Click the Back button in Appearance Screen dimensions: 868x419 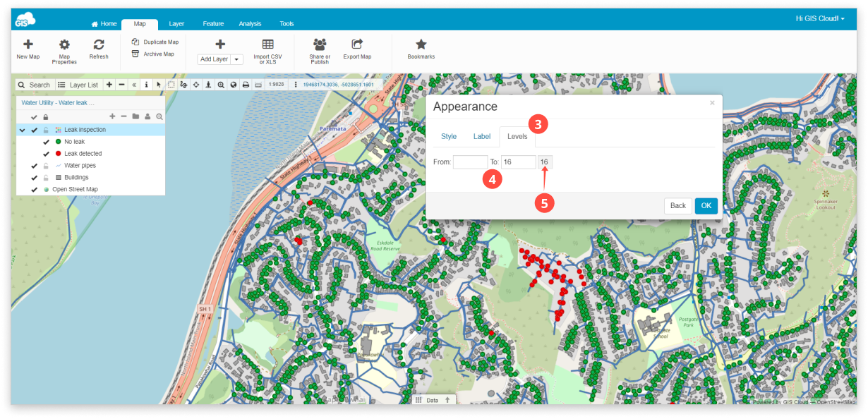677,205
